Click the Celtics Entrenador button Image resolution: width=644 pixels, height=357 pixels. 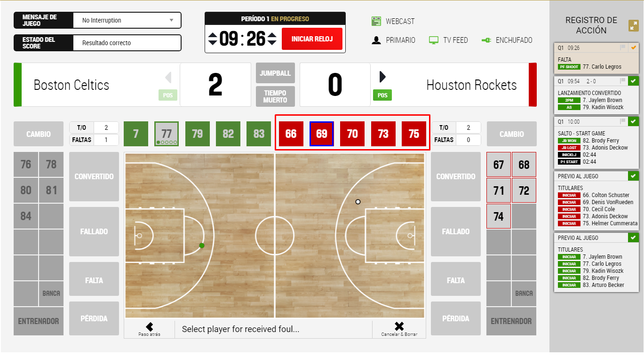pos(39,321)
